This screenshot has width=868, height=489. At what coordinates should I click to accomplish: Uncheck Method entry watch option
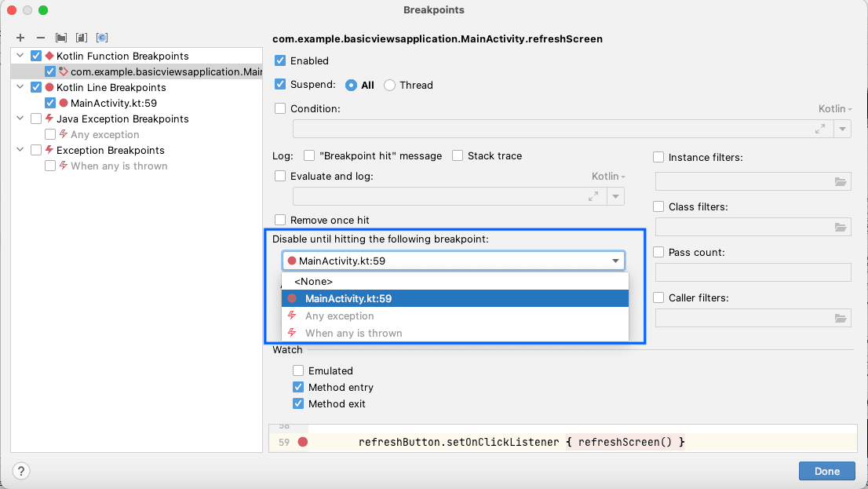tap(298, 387)
